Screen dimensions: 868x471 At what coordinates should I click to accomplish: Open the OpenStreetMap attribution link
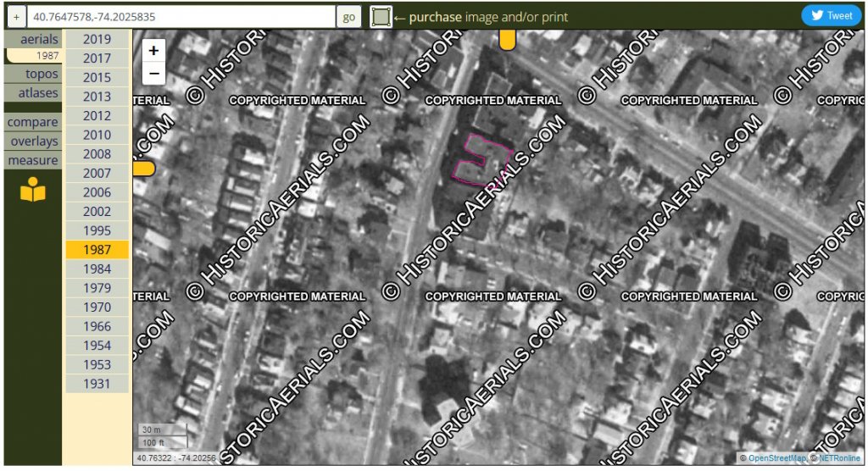tap(776, 458)
